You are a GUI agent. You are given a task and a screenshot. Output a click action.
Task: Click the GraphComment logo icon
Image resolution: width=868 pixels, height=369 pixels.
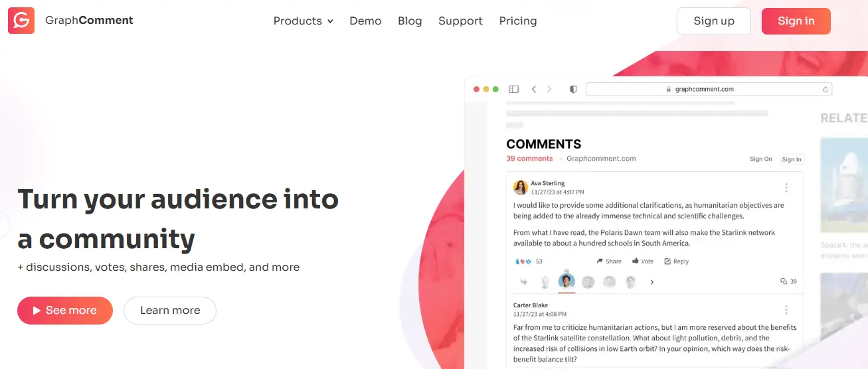(21, 21)
